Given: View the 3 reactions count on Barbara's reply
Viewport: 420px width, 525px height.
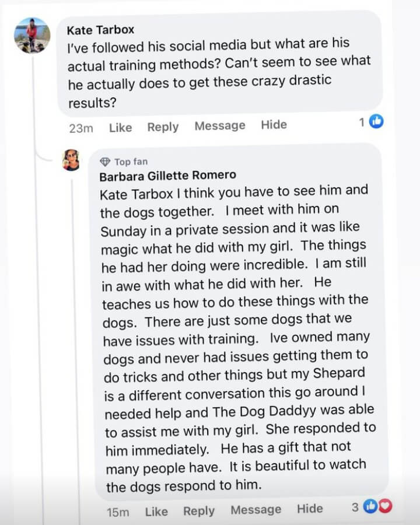Looking at the screenshot, I should tap(355, 508).
